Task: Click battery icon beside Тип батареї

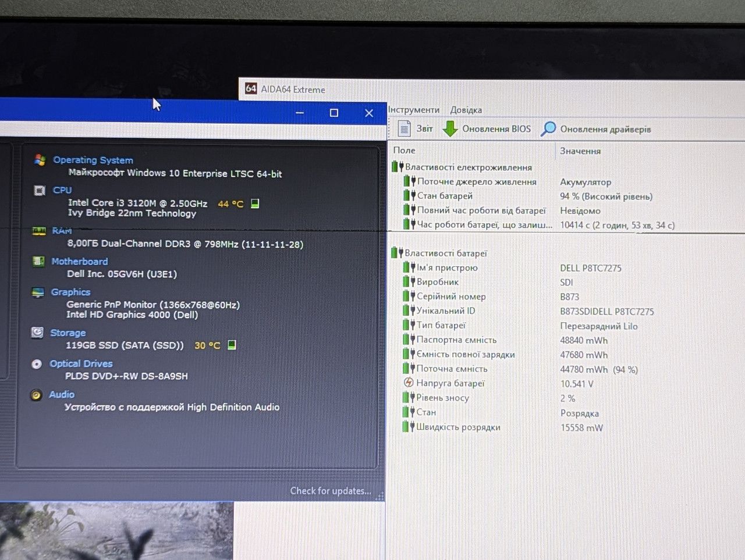Action: coord(409,326)
